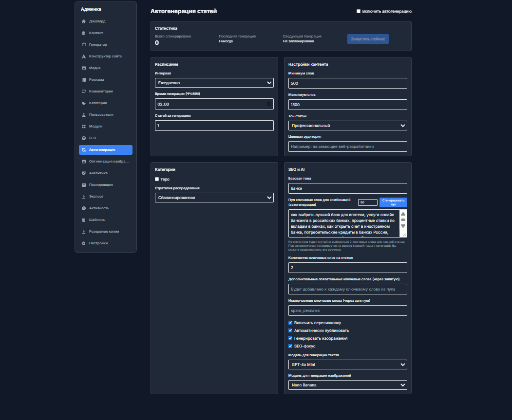
Task: Click the Активность clock icon
Action: [x=84, y=208]
